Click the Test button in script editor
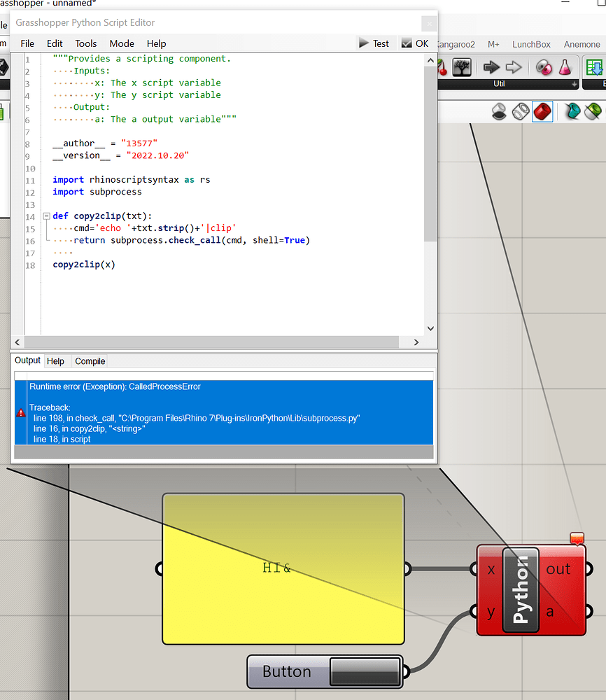The image size is (606, 700). point(375,43)
